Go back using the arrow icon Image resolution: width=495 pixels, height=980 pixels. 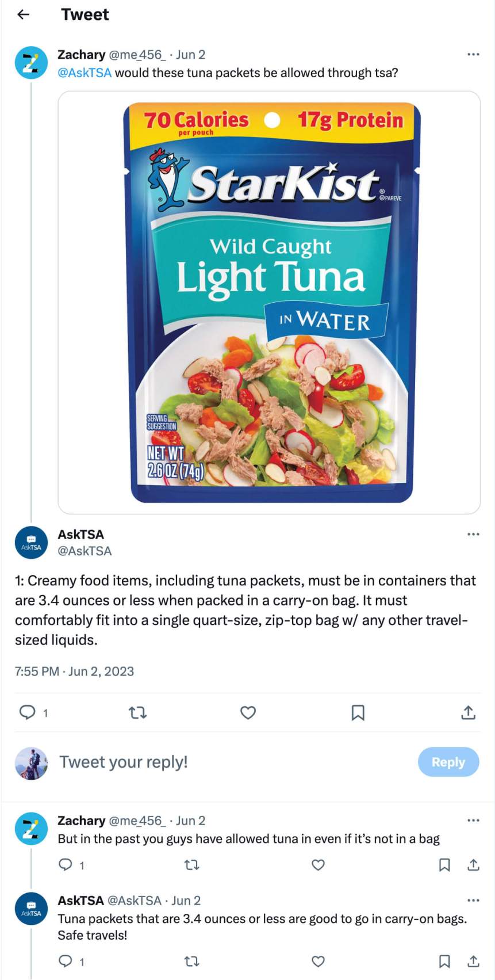pyautogui.click(x=24, y=14)
